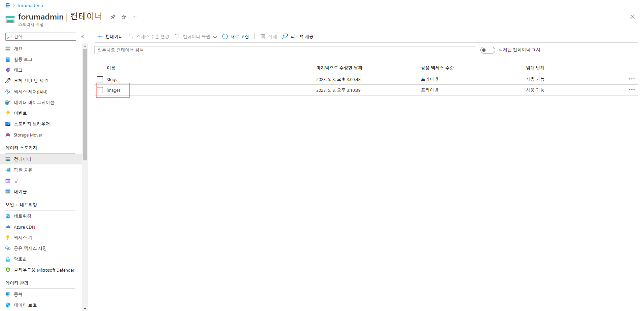Click the pin icon next to the title
This screenshot has width=644, height=311.
(x=113, y=17)
